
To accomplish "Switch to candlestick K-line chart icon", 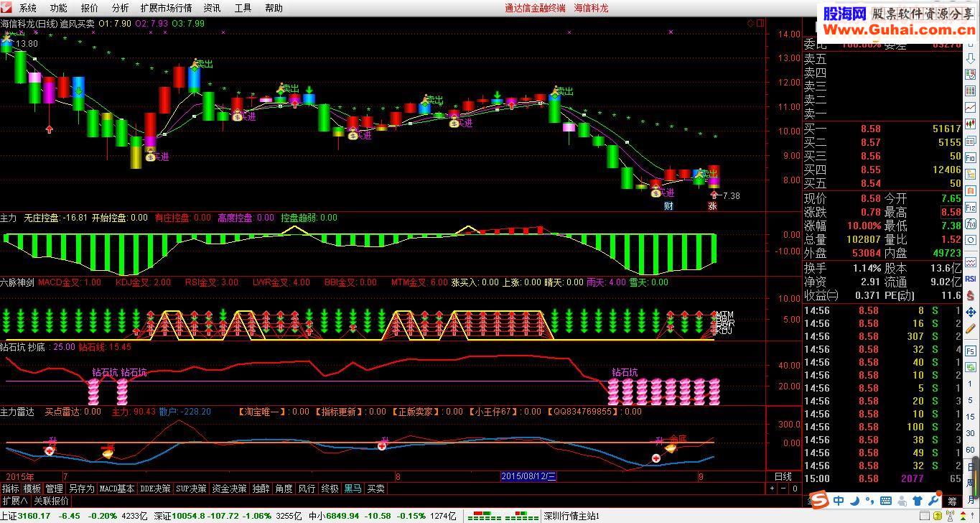I will (971, 124).
